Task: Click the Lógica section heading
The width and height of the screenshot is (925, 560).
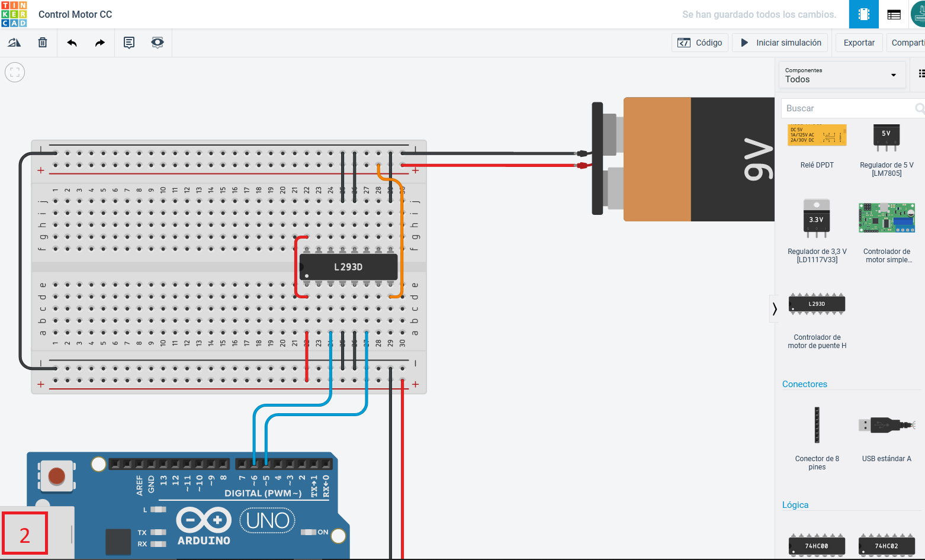Action: click(795, 505)
